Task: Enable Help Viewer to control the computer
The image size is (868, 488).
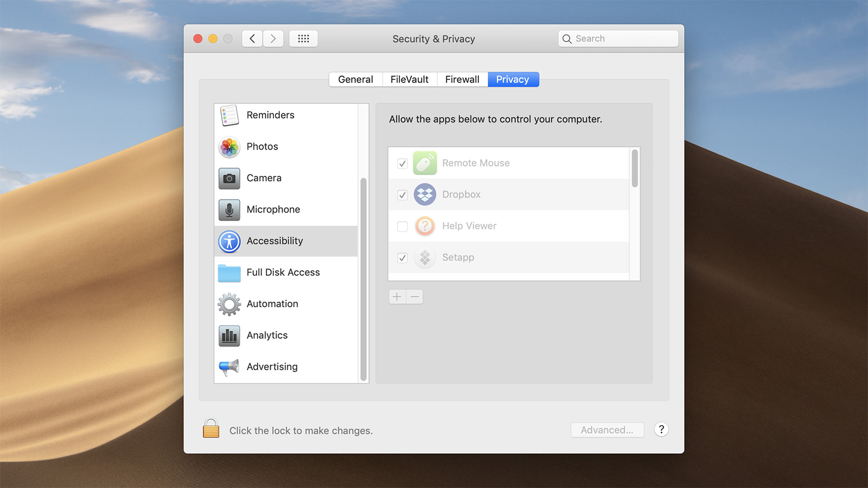Action: pyautogui.click(x=401, y=226)
